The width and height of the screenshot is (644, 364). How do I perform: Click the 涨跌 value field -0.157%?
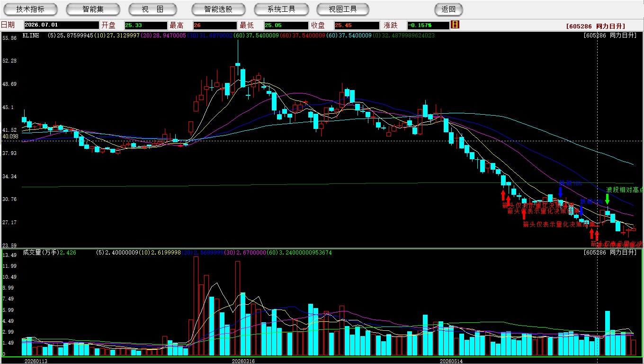(428, 25)
